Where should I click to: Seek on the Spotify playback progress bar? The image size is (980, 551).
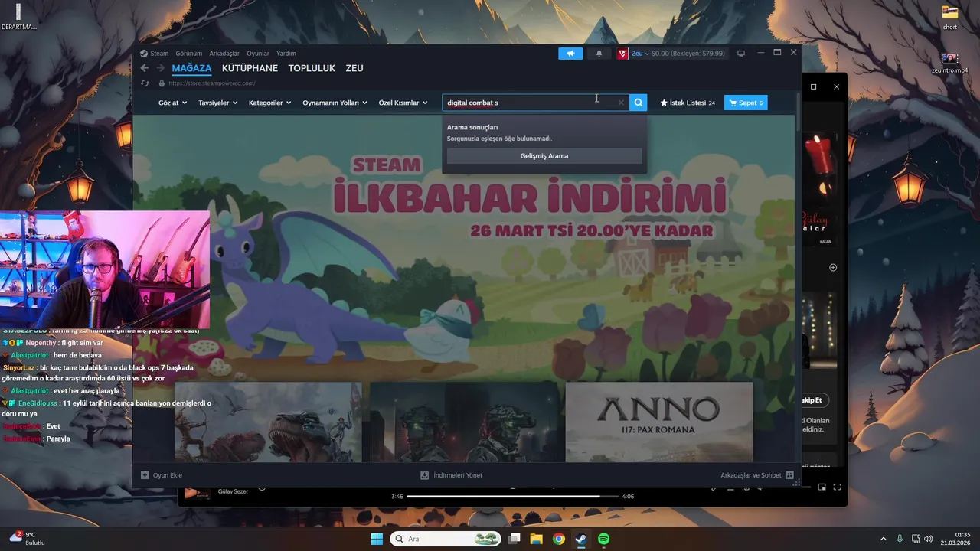click(x=512, y=496)
